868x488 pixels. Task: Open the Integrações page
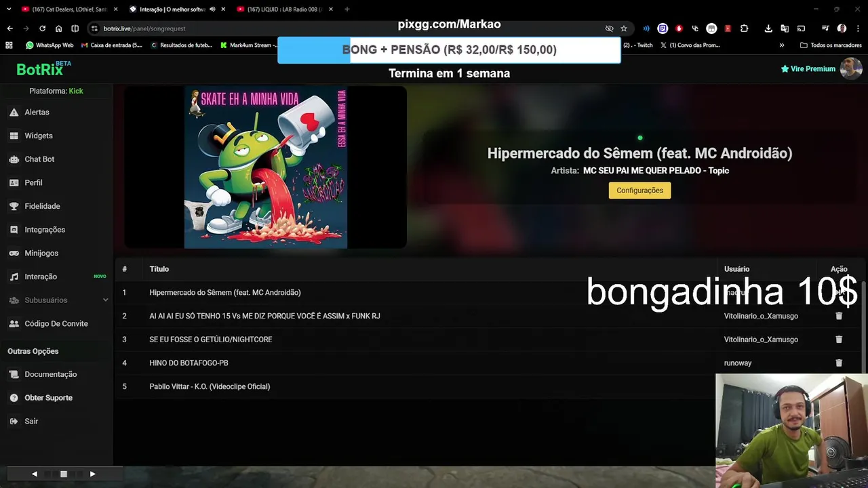[45, 230]
